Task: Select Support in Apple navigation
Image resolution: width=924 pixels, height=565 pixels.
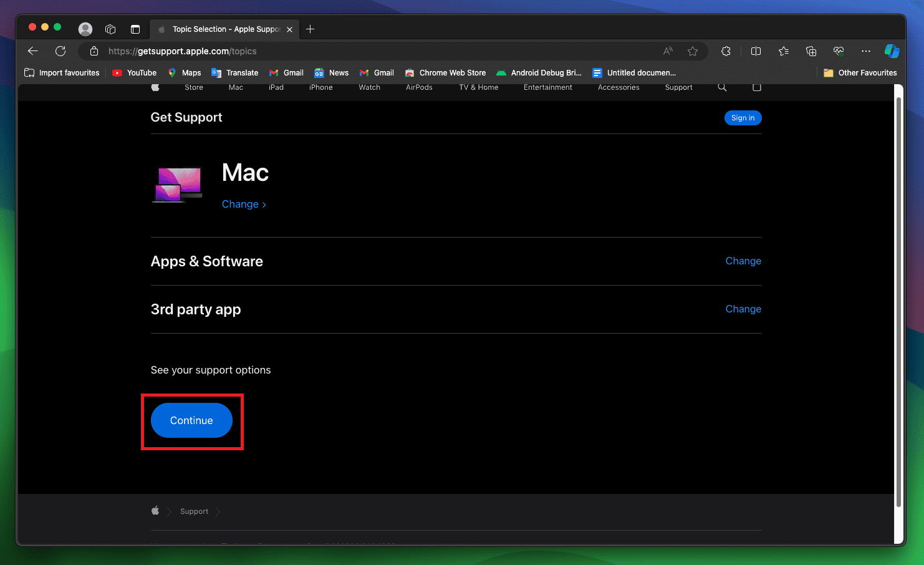Action: [679, 87]
